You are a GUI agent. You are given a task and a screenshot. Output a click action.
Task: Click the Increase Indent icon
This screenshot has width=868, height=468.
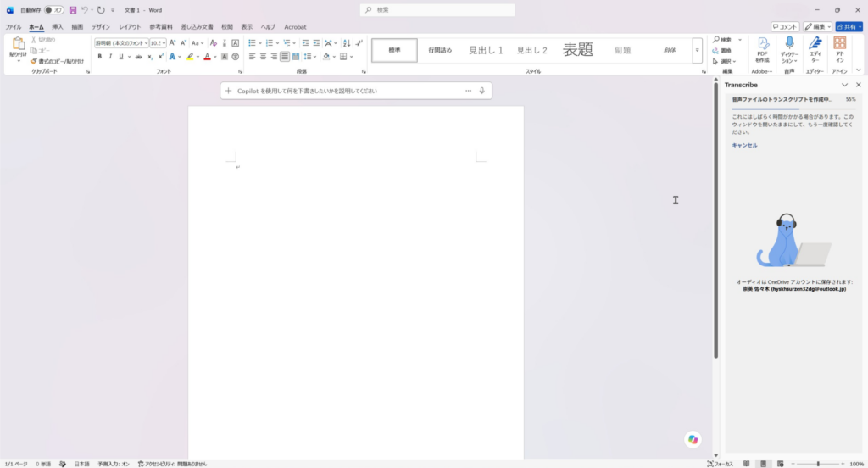tap(316, 42)
